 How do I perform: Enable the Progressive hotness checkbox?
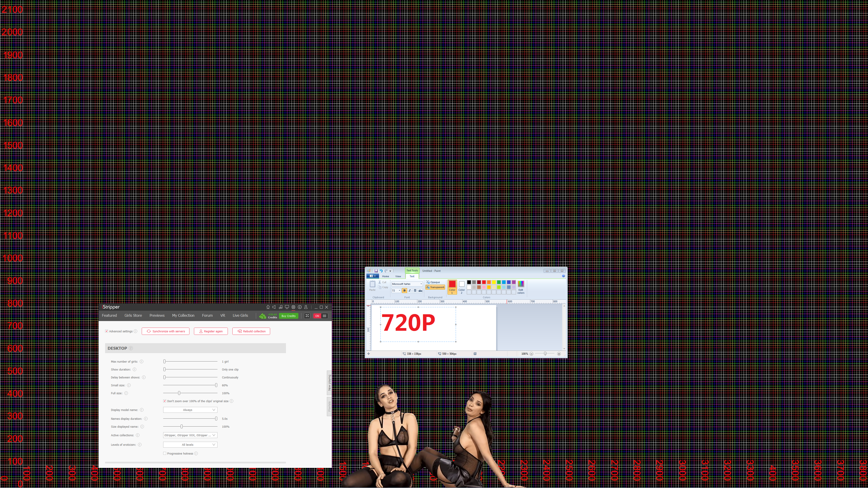[x=165, y=454]
